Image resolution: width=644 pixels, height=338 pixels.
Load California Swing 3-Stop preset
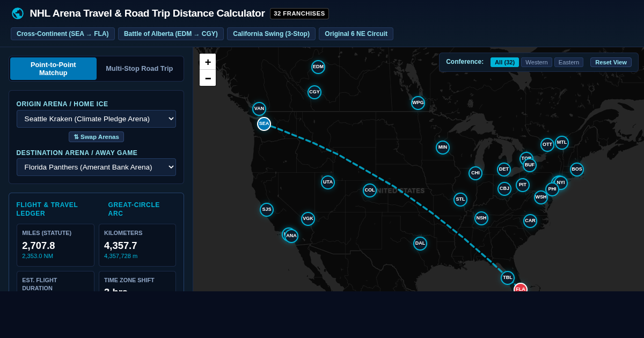coord(271,34)
